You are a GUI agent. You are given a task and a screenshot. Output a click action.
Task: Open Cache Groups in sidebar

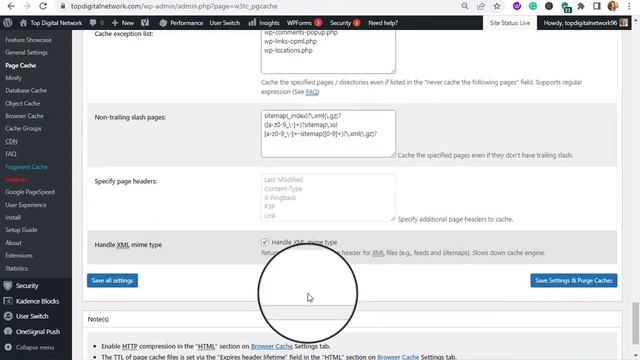coord(23,129)
